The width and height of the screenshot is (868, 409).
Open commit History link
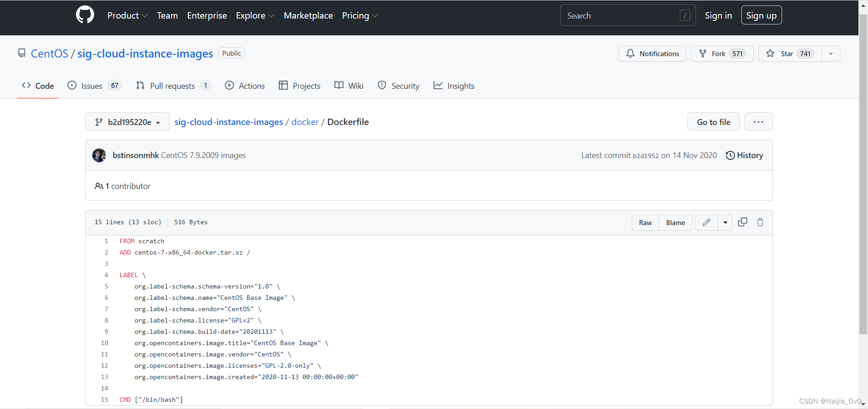pyautogui.click(x=744, y=155)
